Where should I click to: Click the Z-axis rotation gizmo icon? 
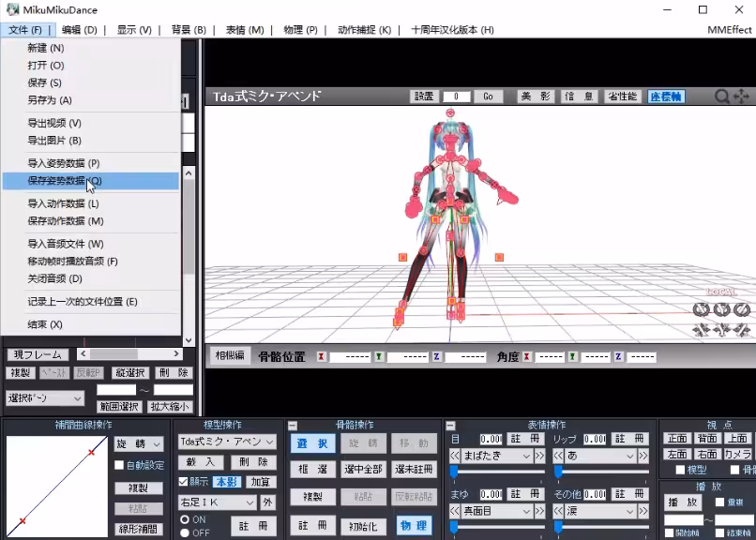pyautogui.click(x=743, y=309)
